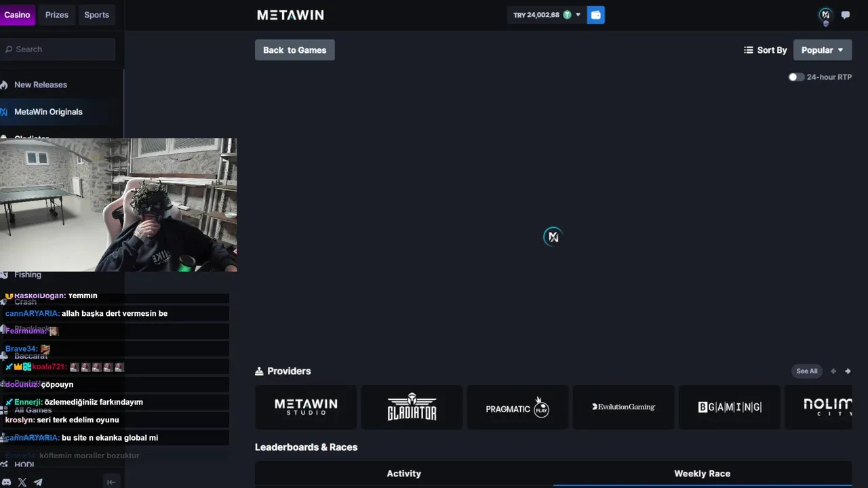
Task: Select the Weekly Race tab
Action: click(703, 474)
